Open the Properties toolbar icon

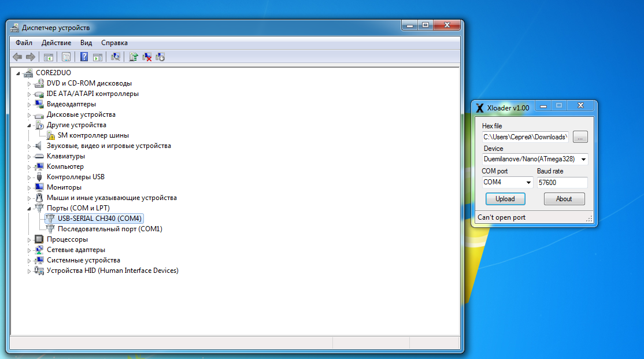(66, 57)
